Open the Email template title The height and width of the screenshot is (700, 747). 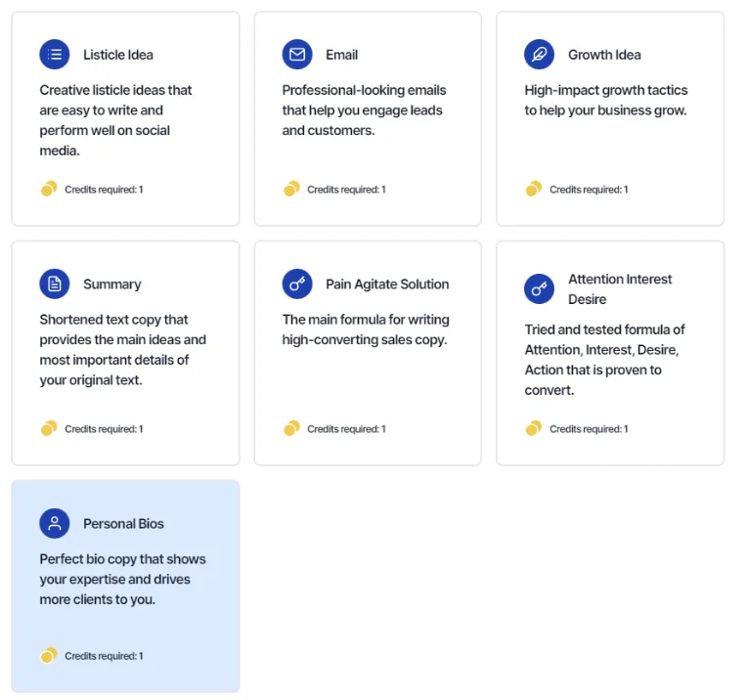341,55
